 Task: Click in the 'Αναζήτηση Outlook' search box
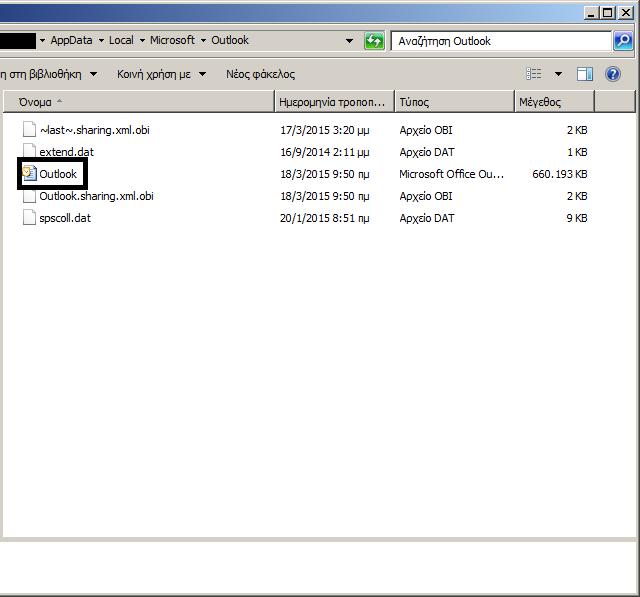[502, 41]
